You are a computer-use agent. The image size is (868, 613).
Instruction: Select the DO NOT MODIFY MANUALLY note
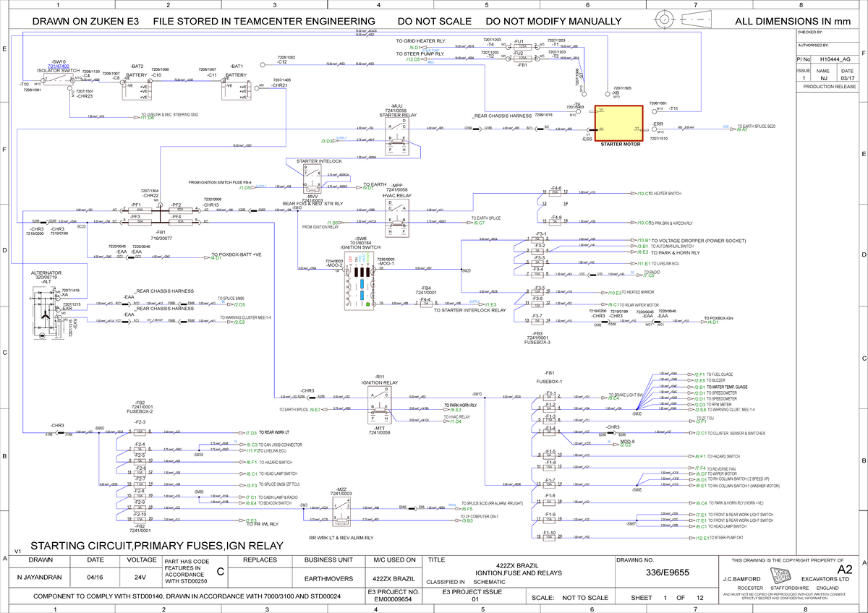coord(554,22)
